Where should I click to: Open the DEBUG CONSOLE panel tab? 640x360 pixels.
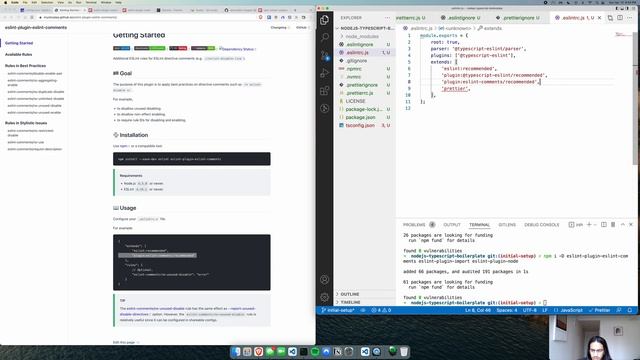(x=542, y=224)
